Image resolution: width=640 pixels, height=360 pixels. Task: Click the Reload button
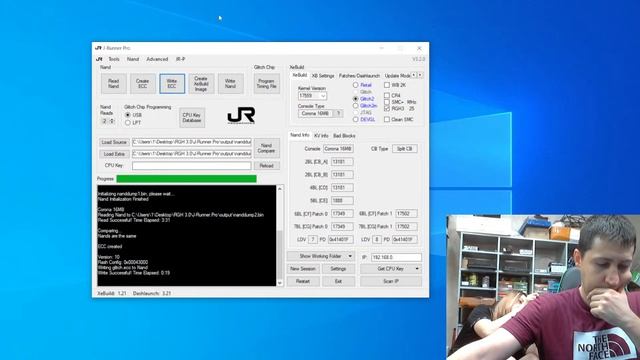(x=266, y=166)
